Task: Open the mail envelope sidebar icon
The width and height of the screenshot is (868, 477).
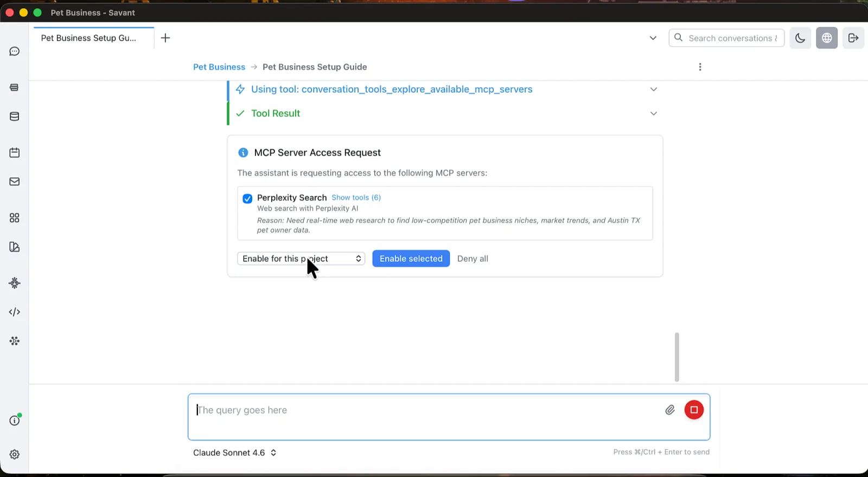Action: coord(15,182)
